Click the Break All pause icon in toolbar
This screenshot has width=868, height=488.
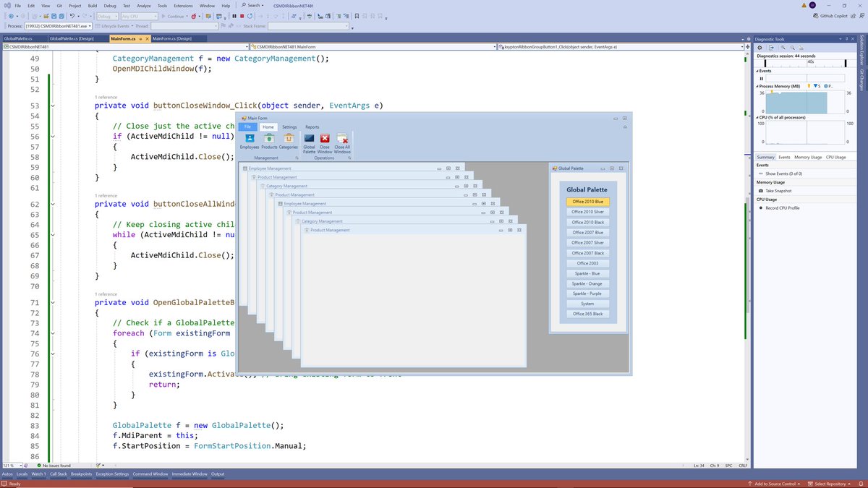[x=234, y=16]
